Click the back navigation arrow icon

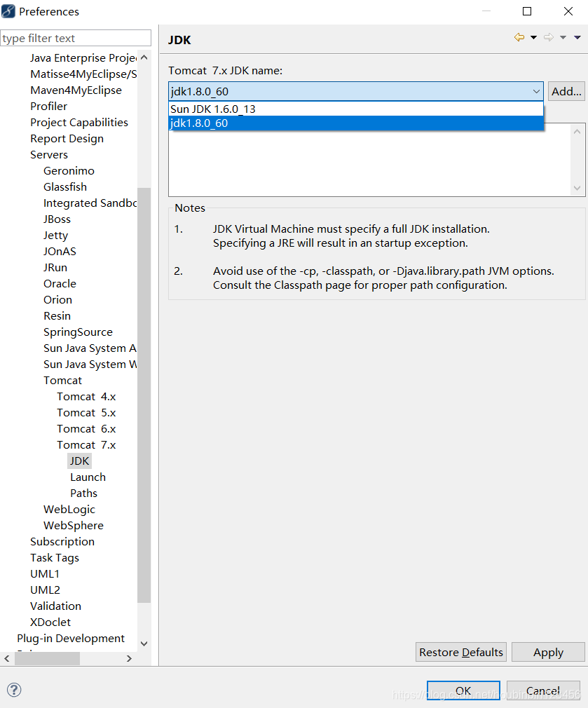(x=519, y=37)
